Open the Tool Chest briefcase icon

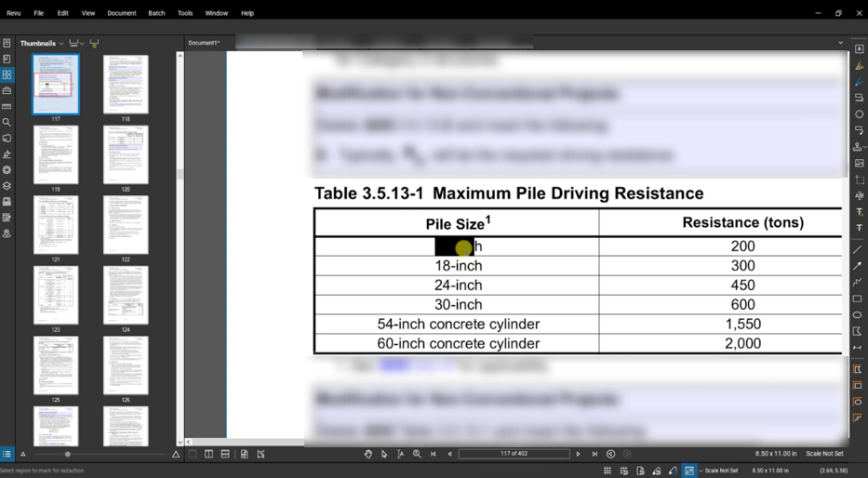[x=7, y=90]
